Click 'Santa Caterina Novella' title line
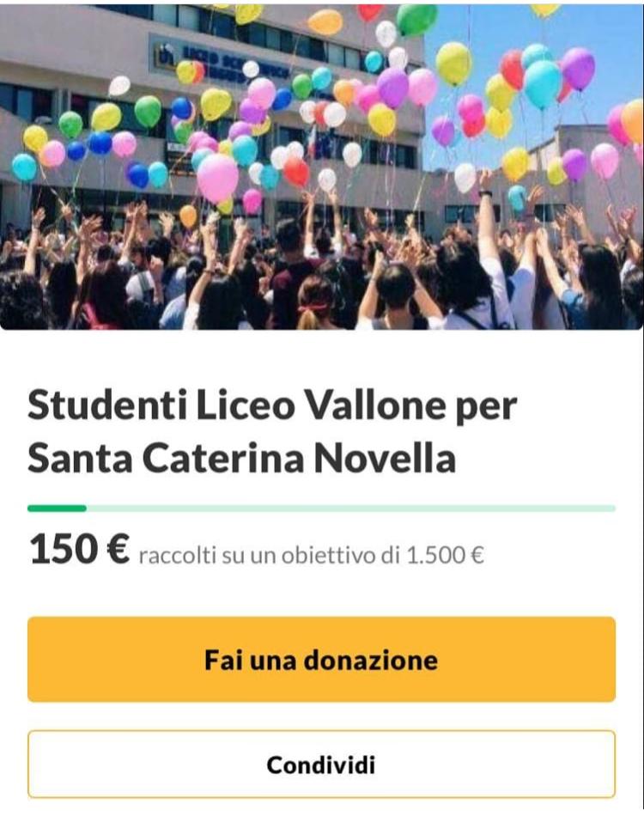The image size is (644, 816). tap(242, 459)
